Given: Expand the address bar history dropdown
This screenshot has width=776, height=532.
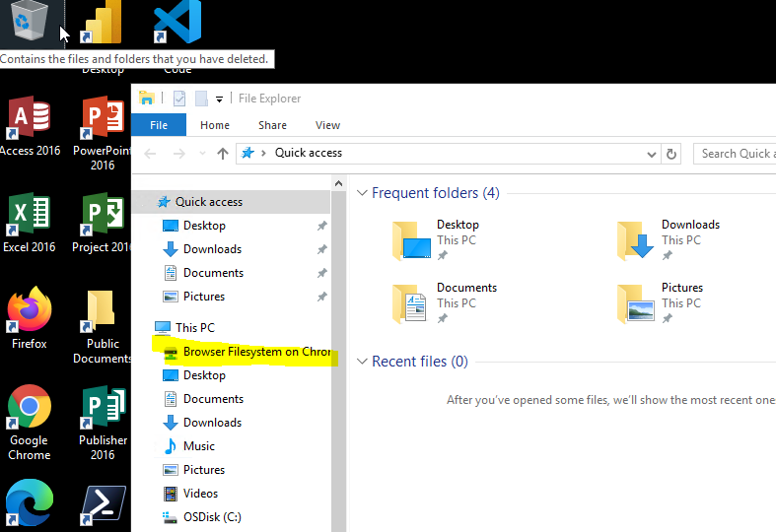Looking at the screenshot, I should click(652, 155).
